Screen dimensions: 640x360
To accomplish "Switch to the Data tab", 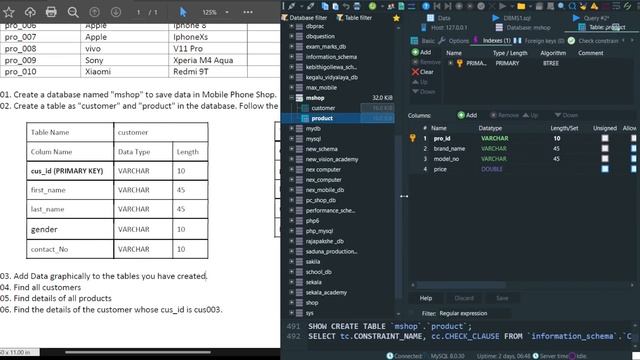I will click(439, 18).
